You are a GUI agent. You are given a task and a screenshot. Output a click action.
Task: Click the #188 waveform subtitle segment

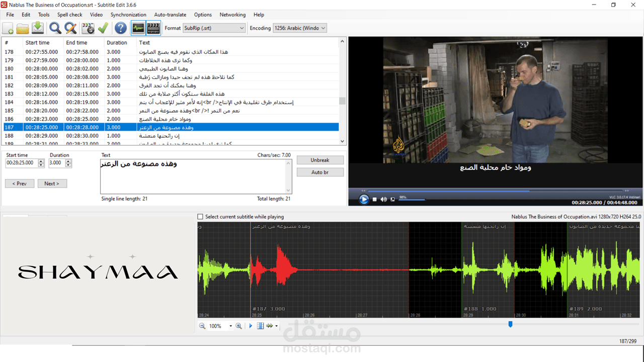coord(488,270)
